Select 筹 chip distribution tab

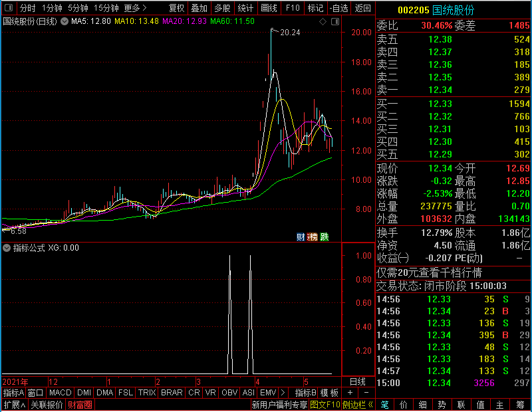tap(520, 405)
